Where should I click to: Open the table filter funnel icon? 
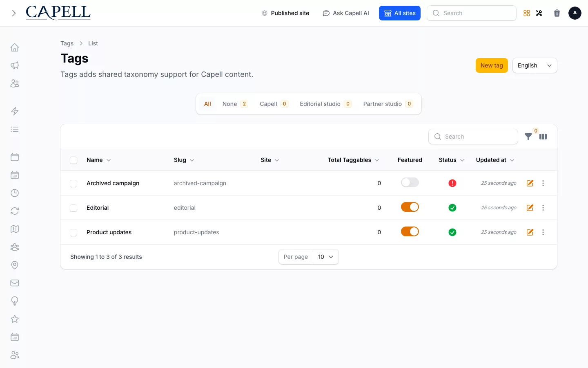pos(528,137)
